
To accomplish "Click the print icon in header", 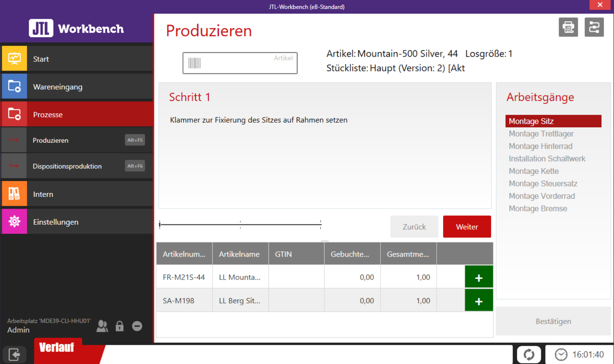I will point(568,27).
